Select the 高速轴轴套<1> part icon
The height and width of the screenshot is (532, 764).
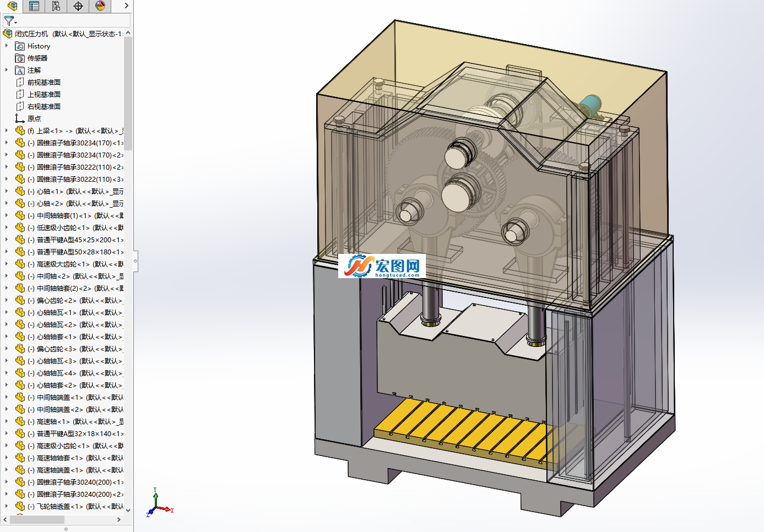[x=20, y=458]
